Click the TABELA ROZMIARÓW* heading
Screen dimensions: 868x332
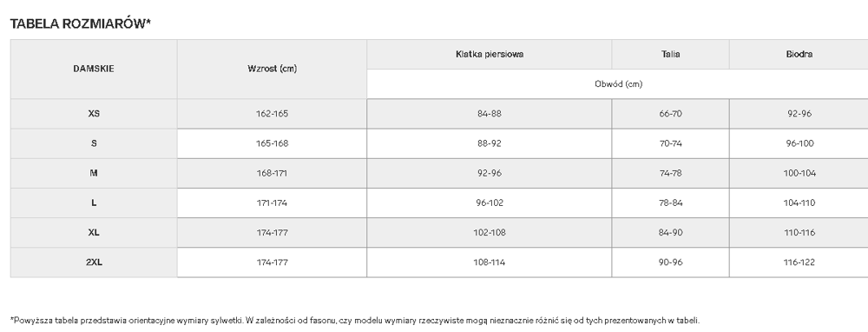point(80,23)
